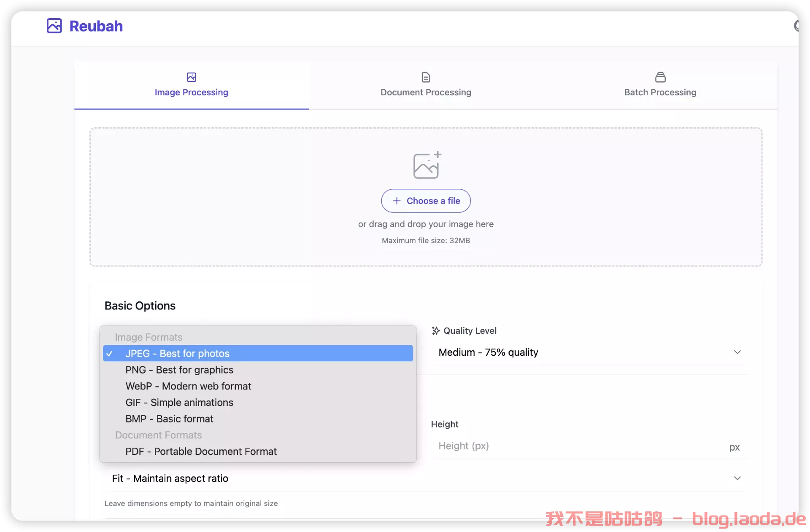810x532 pixels.
Task: Switch to Document Processing tab
Action: 426,92
